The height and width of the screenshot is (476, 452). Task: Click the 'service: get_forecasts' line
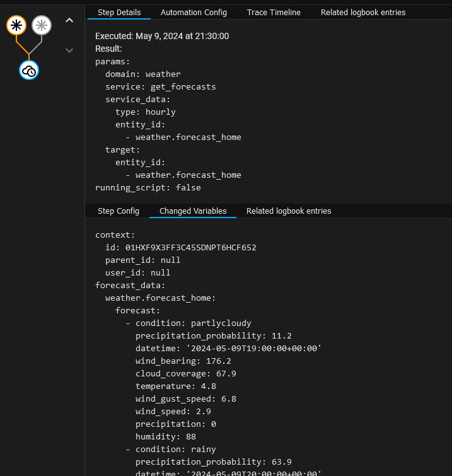[160, 86]
